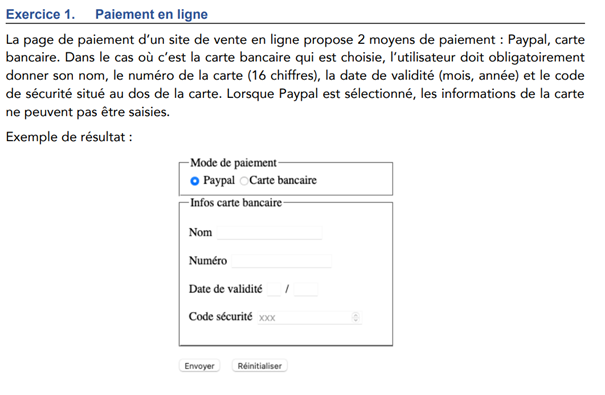The height and width of the screenshot is (395, 605).
Task: Click the Carte bancaire text label
Action: click(x=283, y=180)
